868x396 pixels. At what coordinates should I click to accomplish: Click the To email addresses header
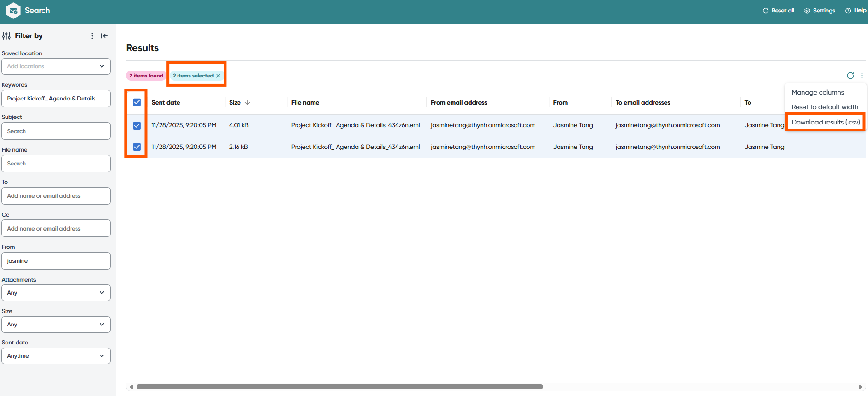(x=642, y=102)
